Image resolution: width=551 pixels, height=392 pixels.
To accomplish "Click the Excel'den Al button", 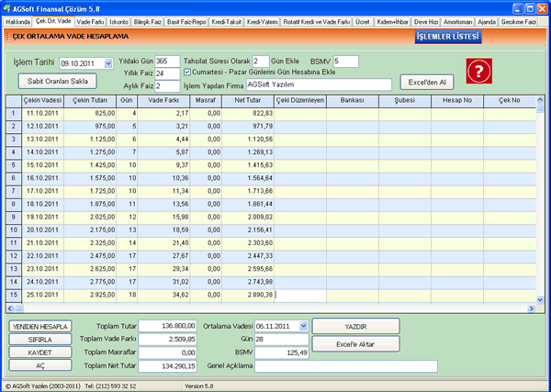I will 428,81.
